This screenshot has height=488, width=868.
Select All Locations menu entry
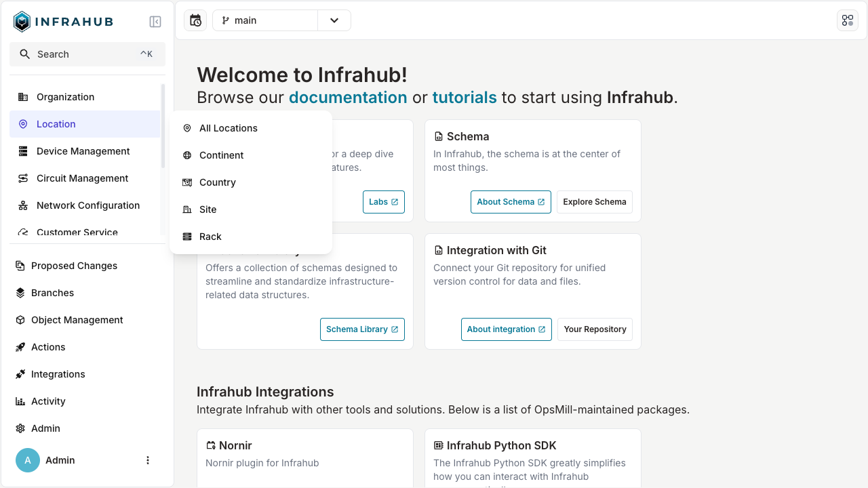[228, 128]
